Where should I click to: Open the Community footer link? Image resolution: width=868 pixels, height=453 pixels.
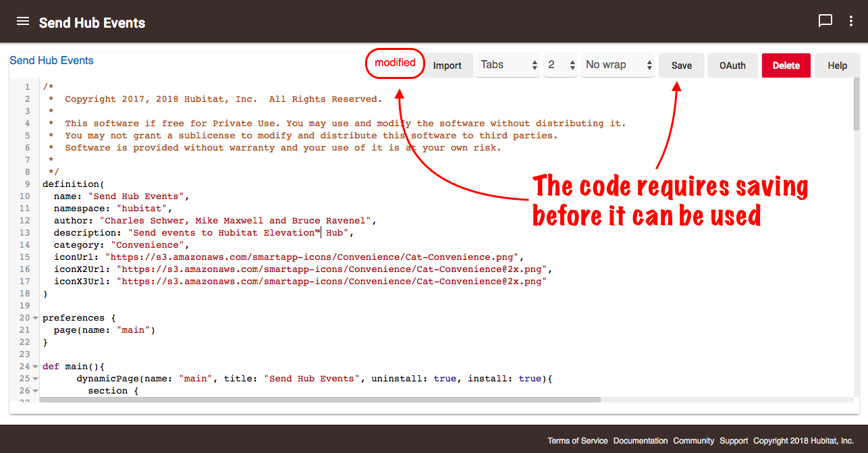[694, 441]
